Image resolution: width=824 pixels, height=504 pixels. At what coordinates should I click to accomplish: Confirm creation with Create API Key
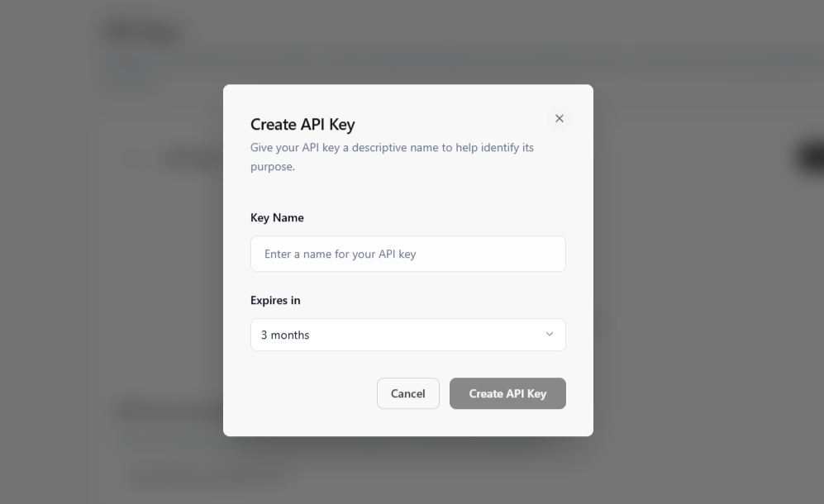click(507, 393)
